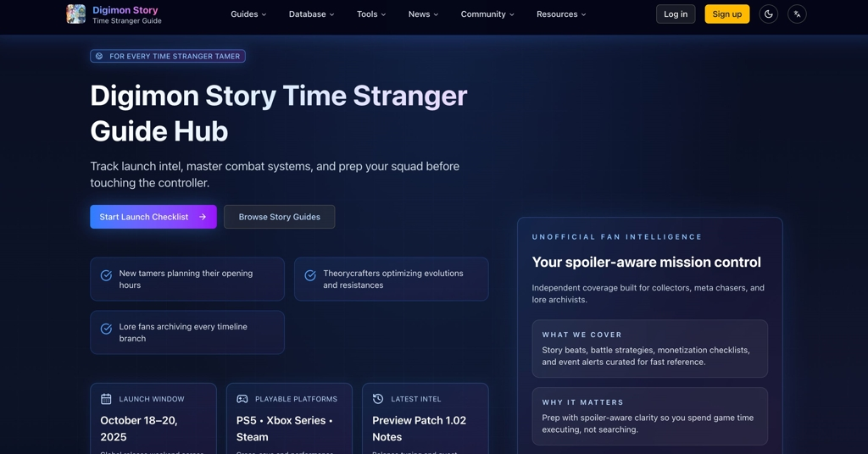
Task: Click the Log in button
Action: (676, 14)
